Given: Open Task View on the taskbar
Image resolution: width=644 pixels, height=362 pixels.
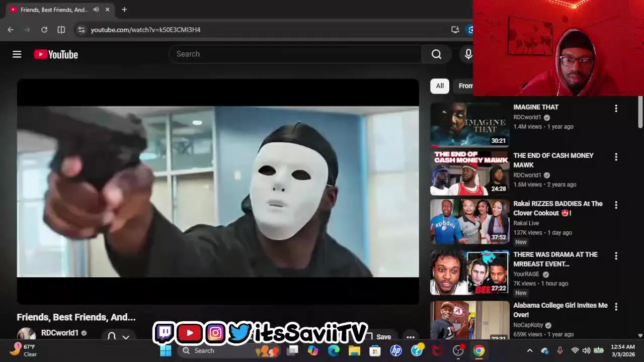Looking at the screenshot, I should 292,350.
